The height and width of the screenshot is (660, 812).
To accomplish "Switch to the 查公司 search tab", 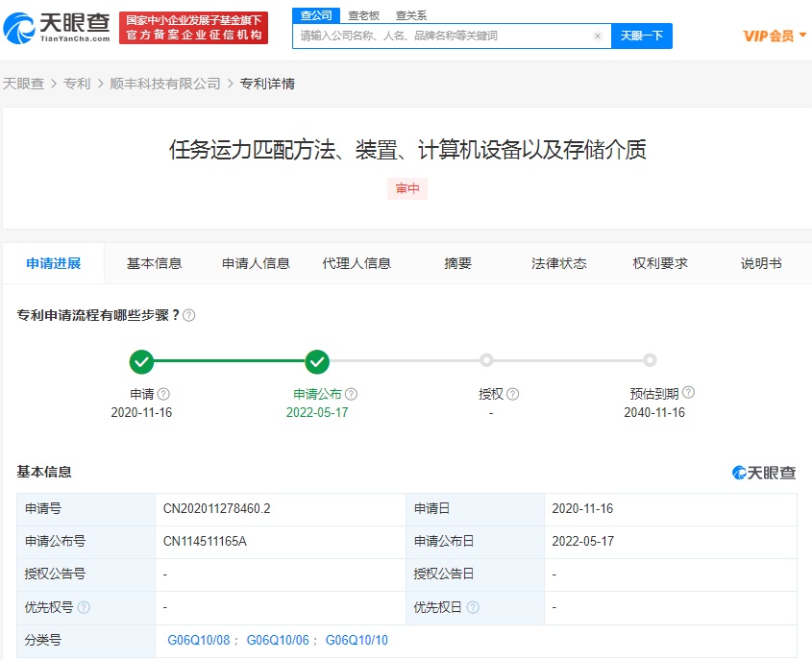I will tap(316, 15).
